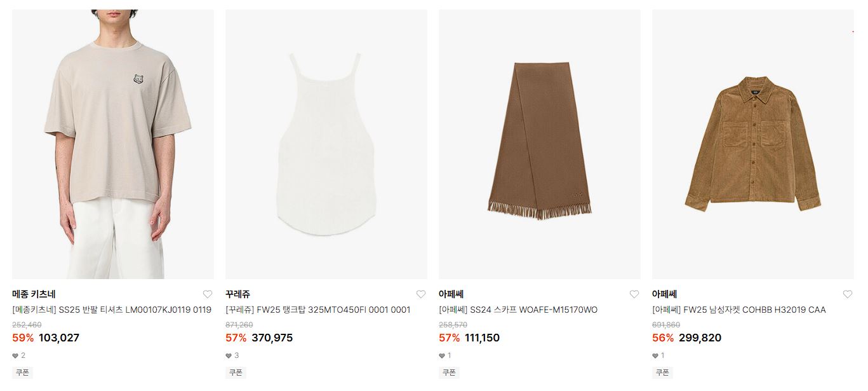Click like count icon under the 299,820 price

[655, 356]
